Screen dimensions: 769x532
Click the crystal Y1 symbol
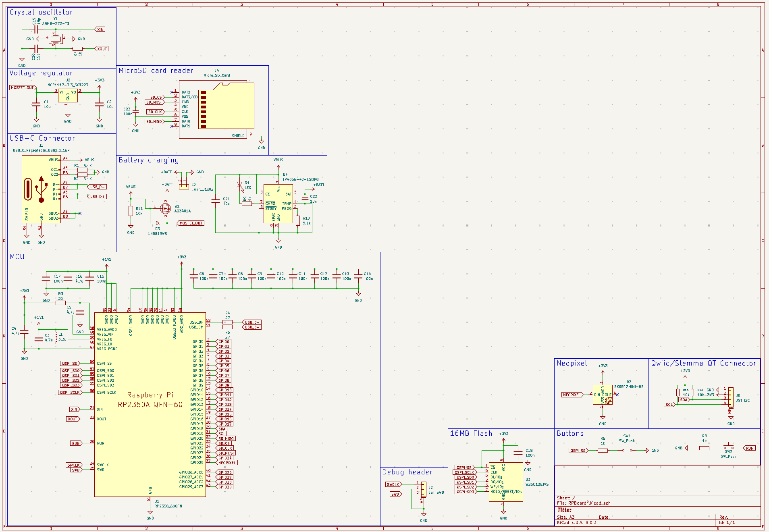point(56,39)
